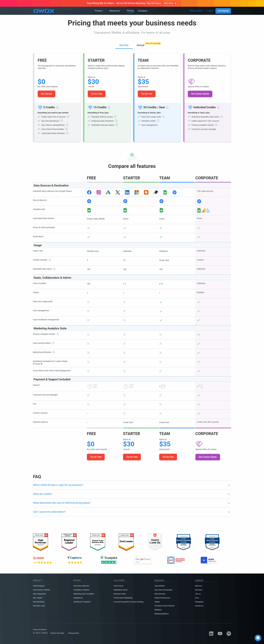This screenshot has width=264, height=644.
Task: Click Get Custom Quote below the comparison table
Action: 208,457
